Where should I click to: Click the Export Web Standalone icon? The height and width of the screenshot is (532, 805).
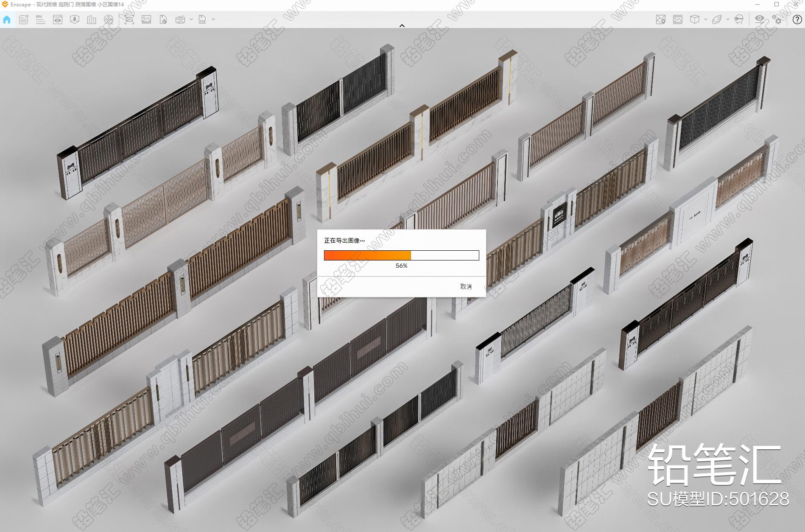[163, 20]
